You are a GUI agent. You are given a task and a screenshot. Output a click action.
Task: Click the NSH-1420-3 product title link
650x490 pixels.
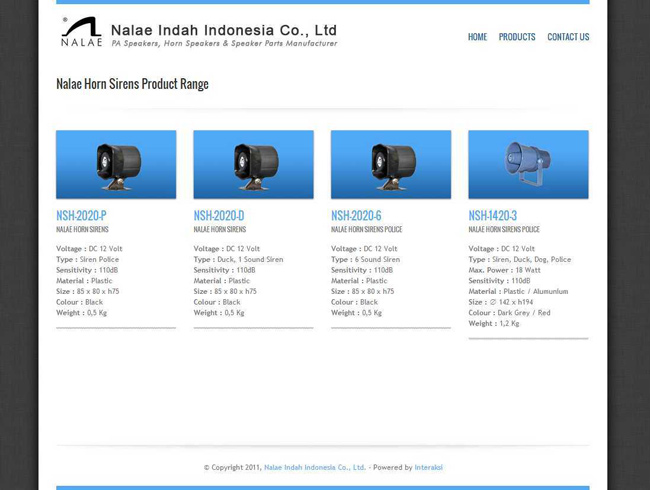[492, 216]
